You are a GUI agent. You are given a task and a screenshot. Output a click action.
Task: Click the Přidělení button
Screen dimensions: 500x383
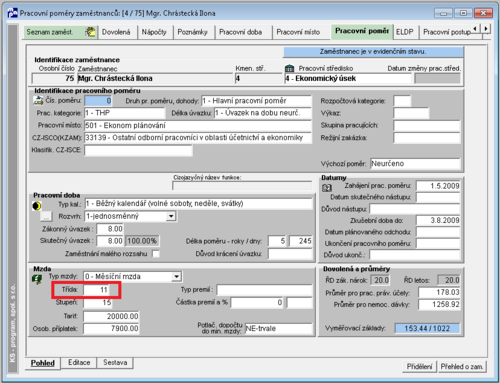click(x=419, y=367)
